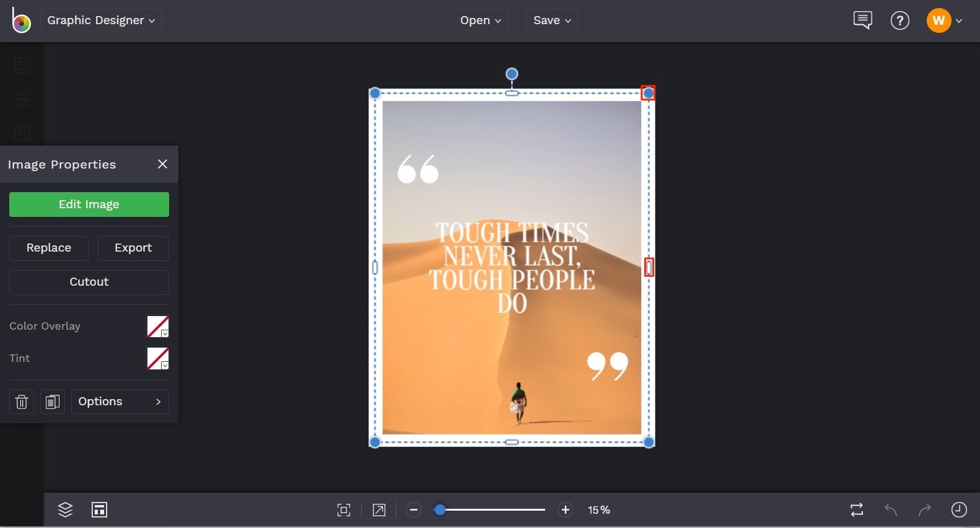Open the Color Overlay swatch
The height and width of the screenshot is (528, 980).
pyautogui.click(x=157, y=327)
